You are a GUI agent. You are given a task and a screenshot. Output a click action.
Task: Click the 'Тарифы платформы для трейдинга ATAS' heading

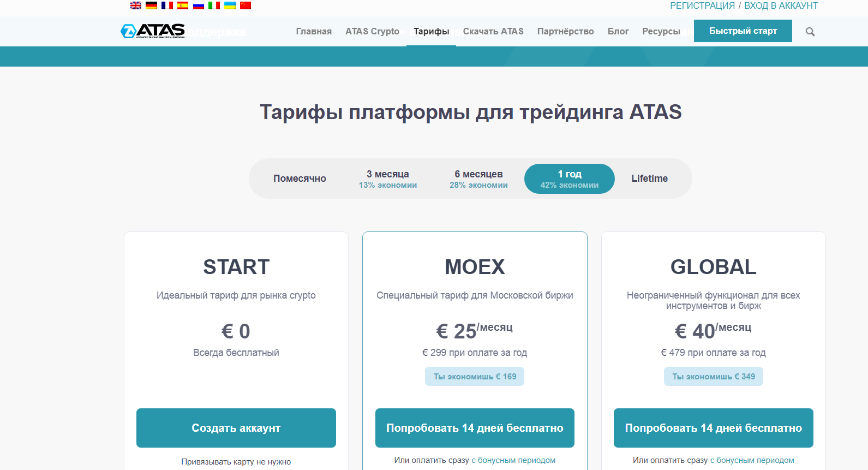point(471,112)
